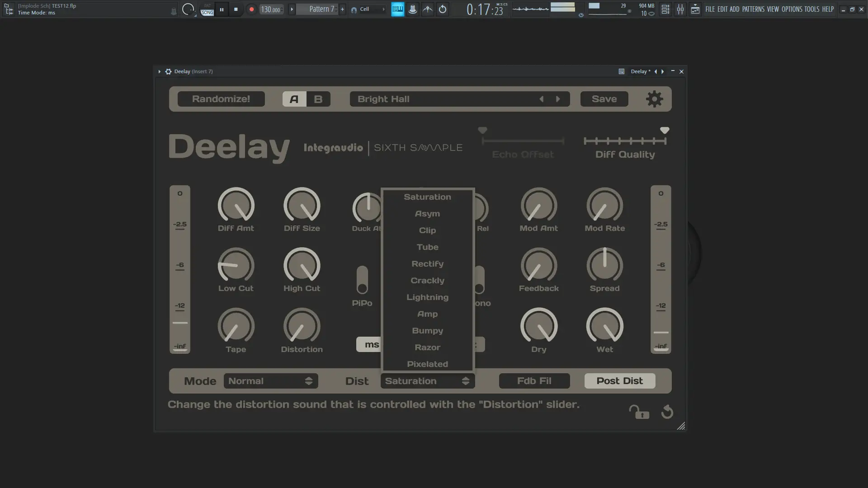Toggle the PiPo switch
The width and height of the screenshot is (868, 488).
click(x=362, y=280)
